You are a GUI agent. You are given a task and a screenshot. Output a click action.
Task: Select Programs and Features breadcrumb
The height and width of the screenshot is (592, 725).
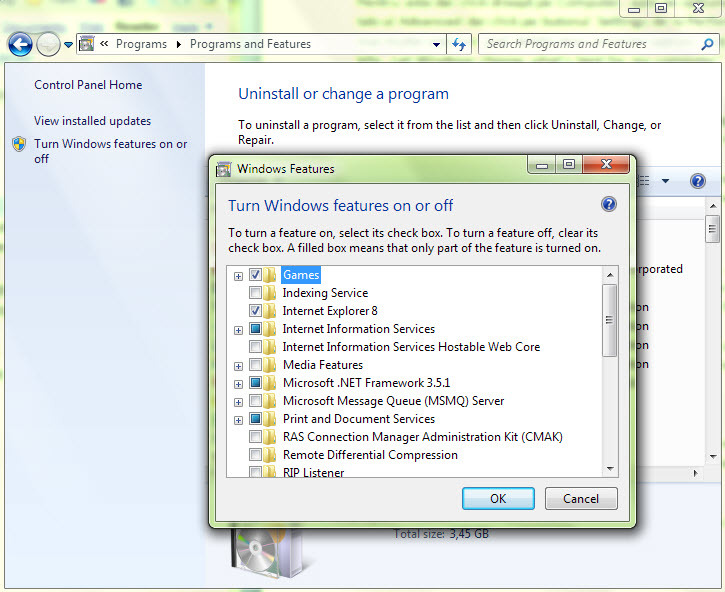(x=250, y=44)
